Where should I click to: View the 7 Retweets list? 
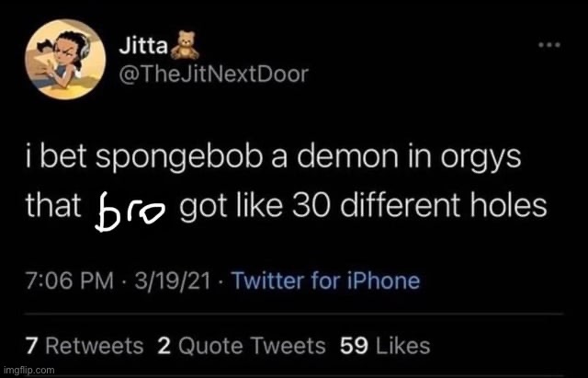click(85, 346)
